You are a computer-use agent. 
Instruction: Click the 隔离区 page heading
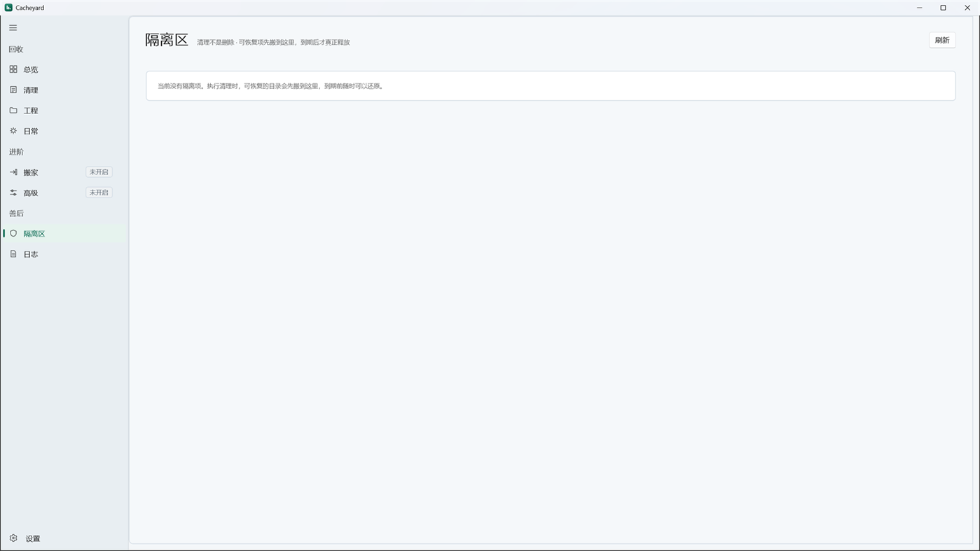click(167, 40)
